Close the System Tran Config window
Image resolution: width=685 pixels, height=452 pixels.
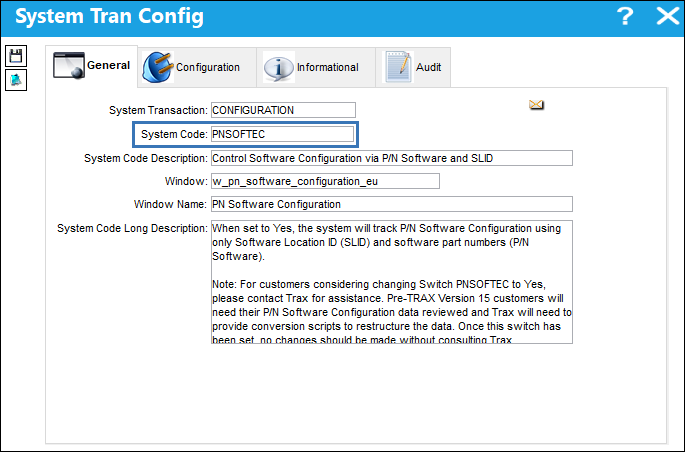click(x=668, y=17)
